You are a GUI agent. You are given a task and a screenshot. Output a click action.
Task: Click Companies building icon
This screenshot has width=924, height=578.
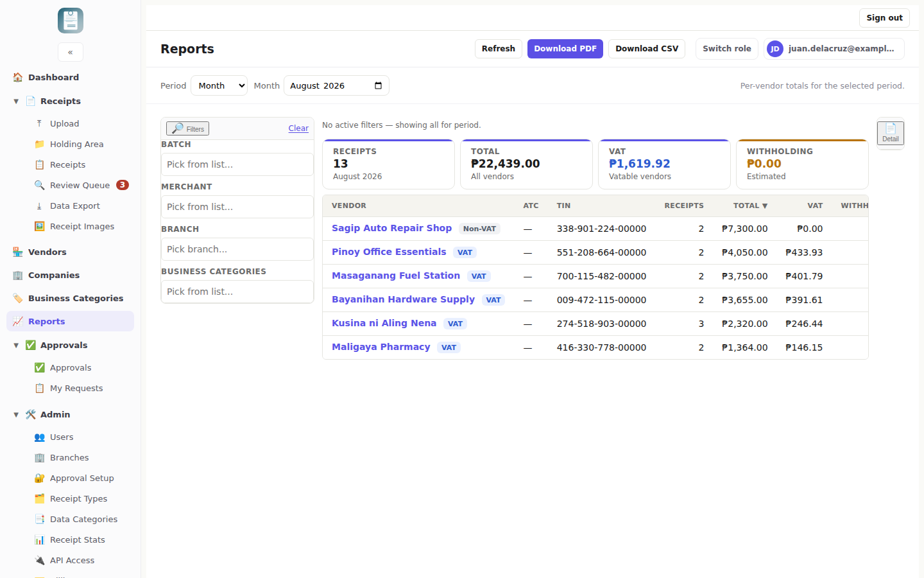(18, 275)
